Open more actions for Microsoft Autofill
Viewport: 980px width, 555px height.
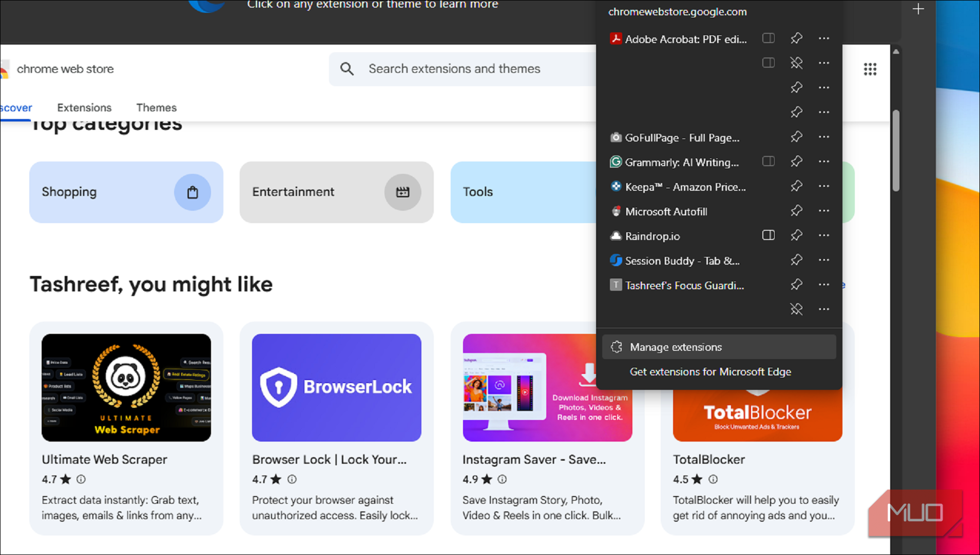(x=824, y=211)
